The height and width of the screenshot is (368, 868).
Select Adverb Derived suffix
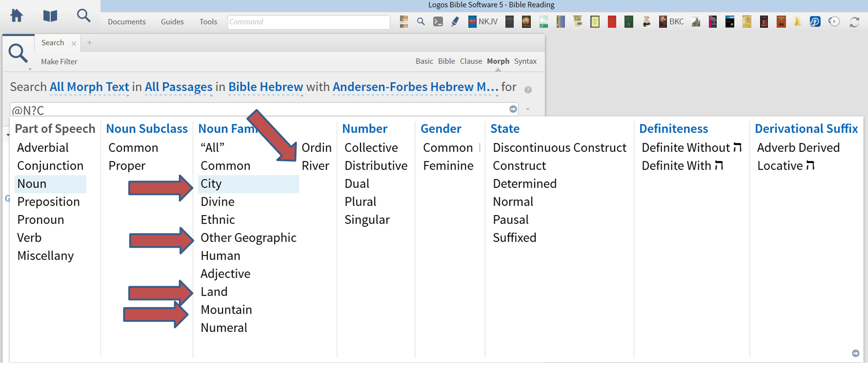tap(798, 148)
